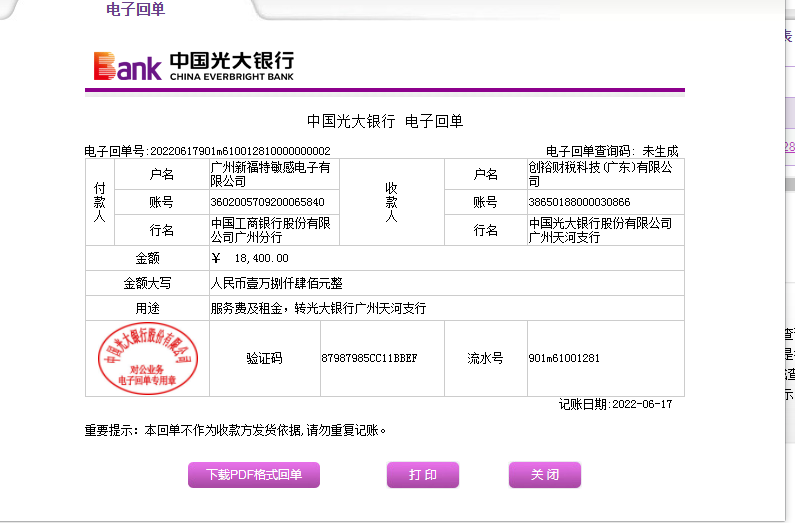The height and width of the screenshot is (523, 795).
Task: Select verification code 87987985CC11BBEF
Action: click(369, 358)
